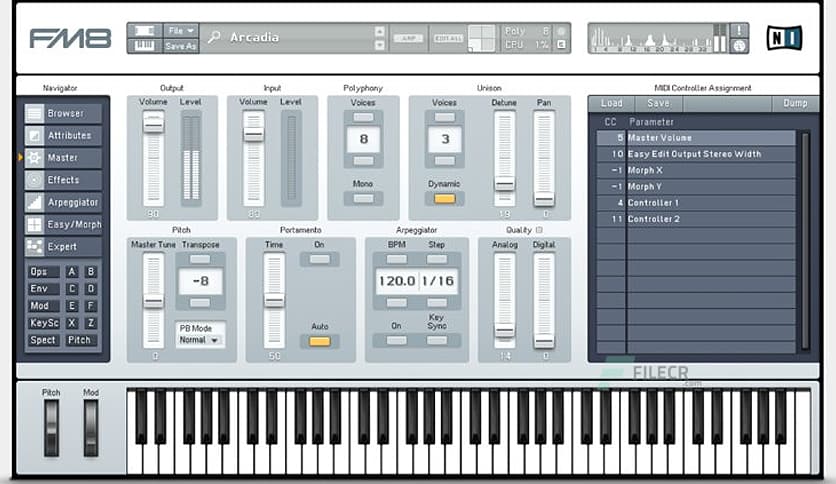Open the Env expert view
The width and height of the screenshot is (836, 484).
tap(43, 289)
